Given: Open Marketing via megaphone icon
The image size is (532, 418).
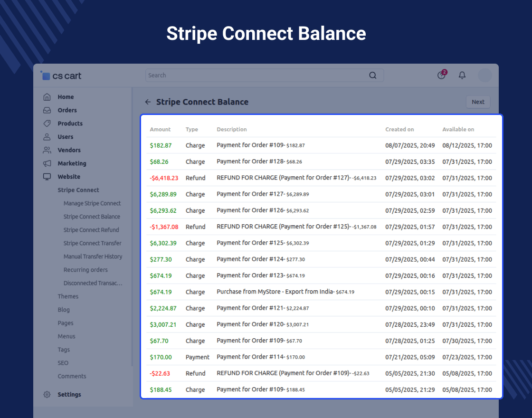Looking at the screenshot, I should pyautogui.click(x=47, y=163).
